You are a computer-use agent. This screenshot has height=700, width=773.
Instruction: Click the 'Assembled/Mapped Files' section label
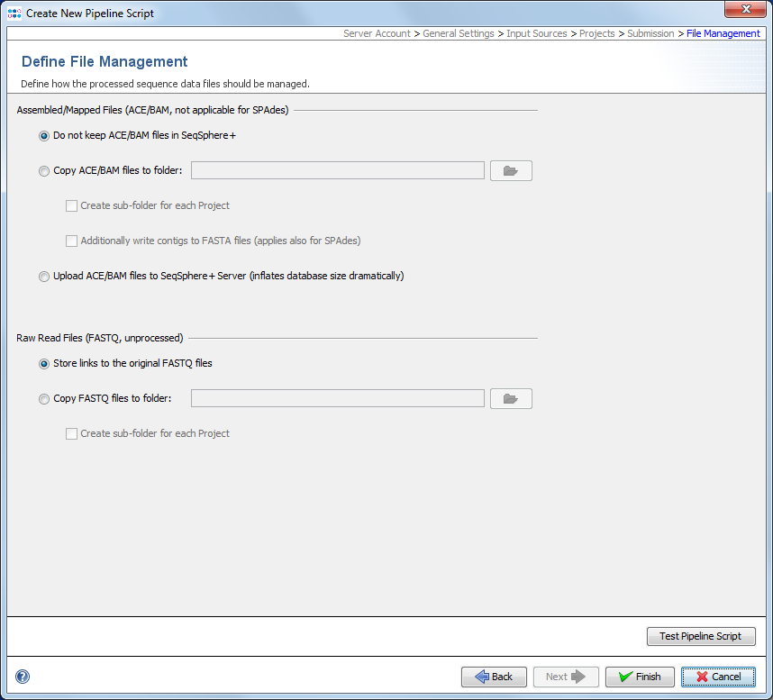[152, 110]
